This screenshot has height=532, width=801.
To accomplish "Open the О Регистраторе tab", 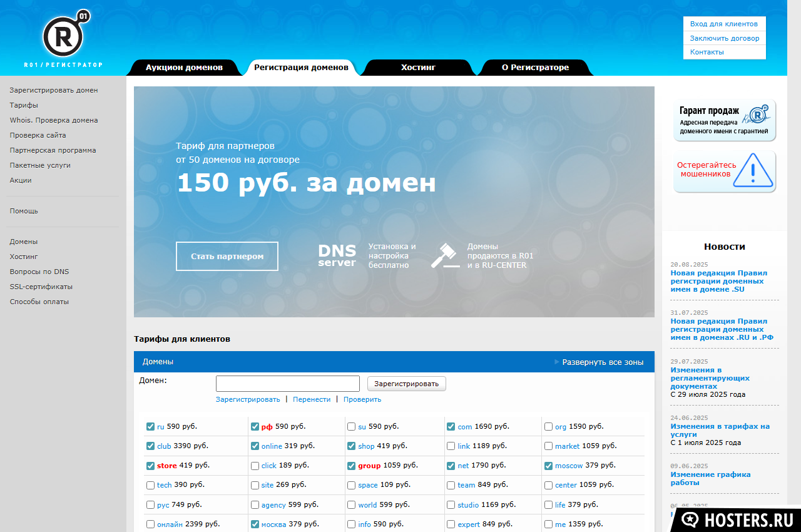I will 535,68.
